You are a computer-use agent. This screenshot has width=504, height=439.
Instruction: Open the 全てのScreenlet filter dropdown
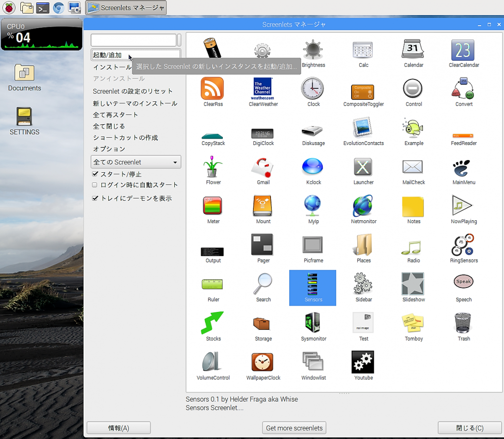(135, 162)
